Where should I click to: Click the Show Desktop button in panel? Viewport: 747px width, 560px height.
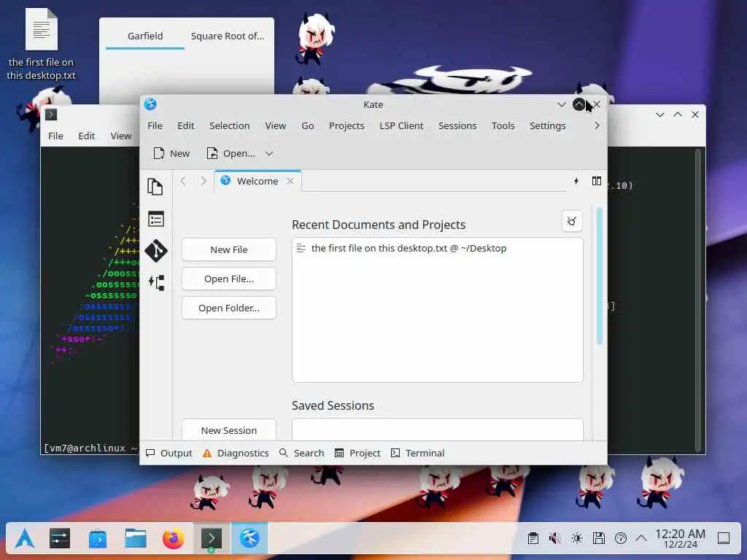[x=724, y=539]
